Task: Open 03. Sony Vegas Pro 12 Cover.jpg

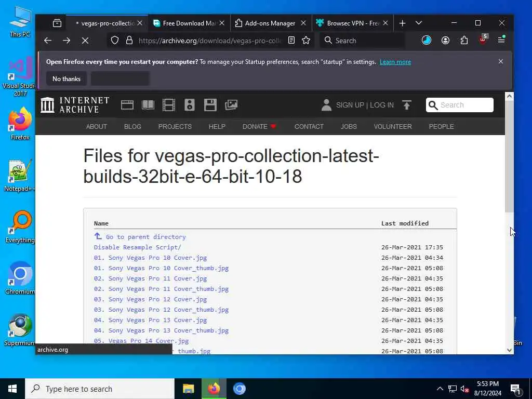Action: click(150, 299)
